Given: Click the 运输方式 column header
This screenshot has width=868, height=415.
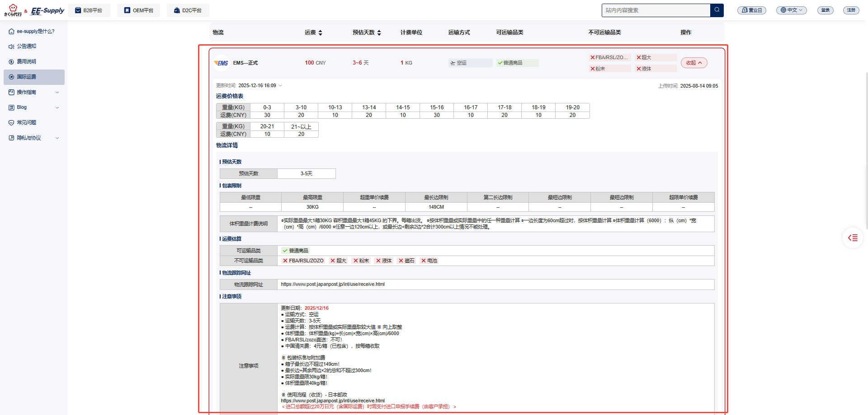Looking at the screenshot, I should [459, 33].
